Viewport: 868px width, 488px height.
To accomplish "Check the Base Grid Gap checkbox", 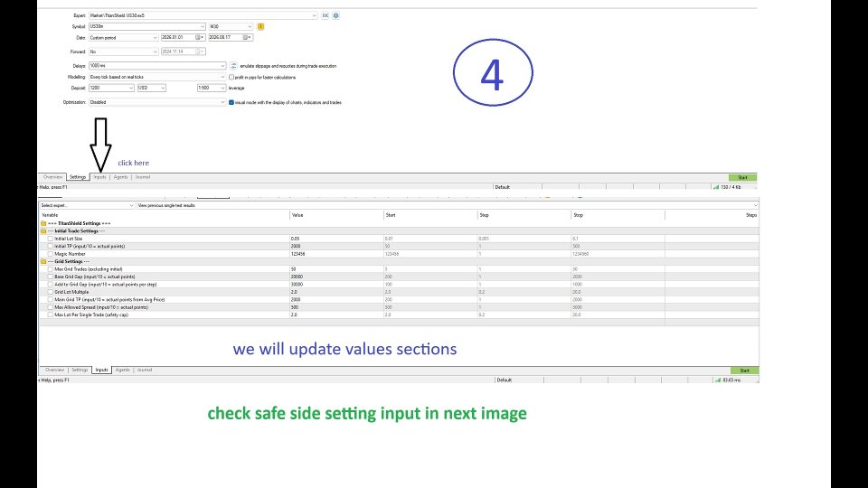I will [51, 277].
